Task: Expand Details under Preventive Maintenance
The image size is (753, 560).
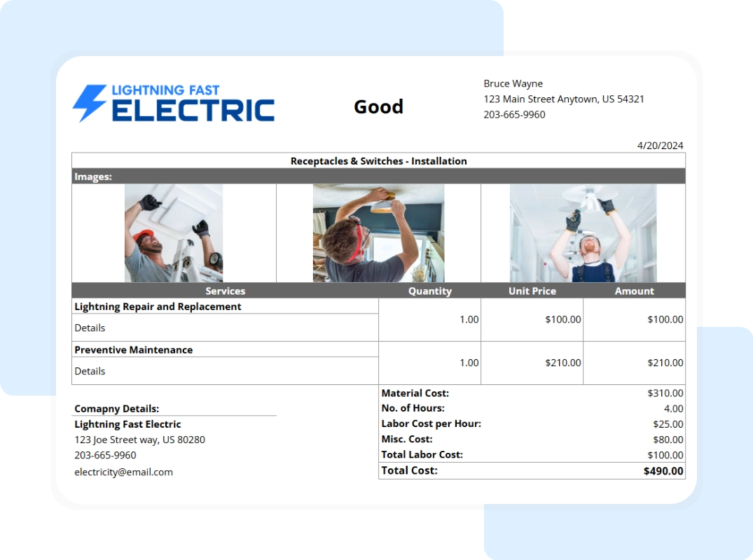Action: pos(89,371)
